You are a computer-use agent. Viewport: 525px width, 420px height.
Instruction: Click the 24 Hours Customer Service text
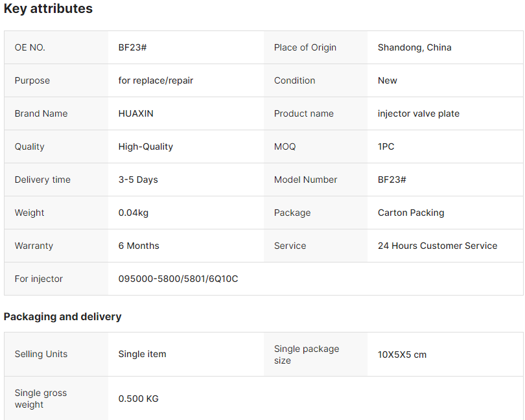point(437,246)
